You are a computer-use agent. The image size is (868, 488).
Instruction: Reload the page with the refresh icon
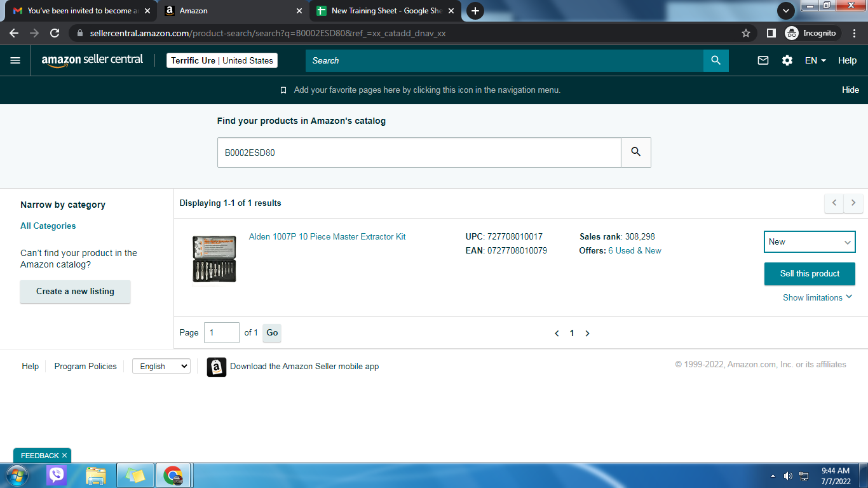[x=55, y=33]
